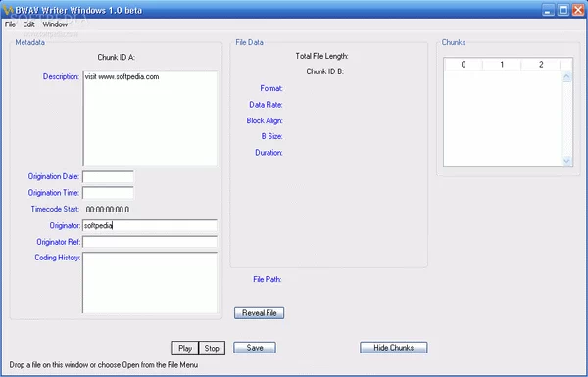Click the Chunk ID B label
588x377 pixels.
324,71
